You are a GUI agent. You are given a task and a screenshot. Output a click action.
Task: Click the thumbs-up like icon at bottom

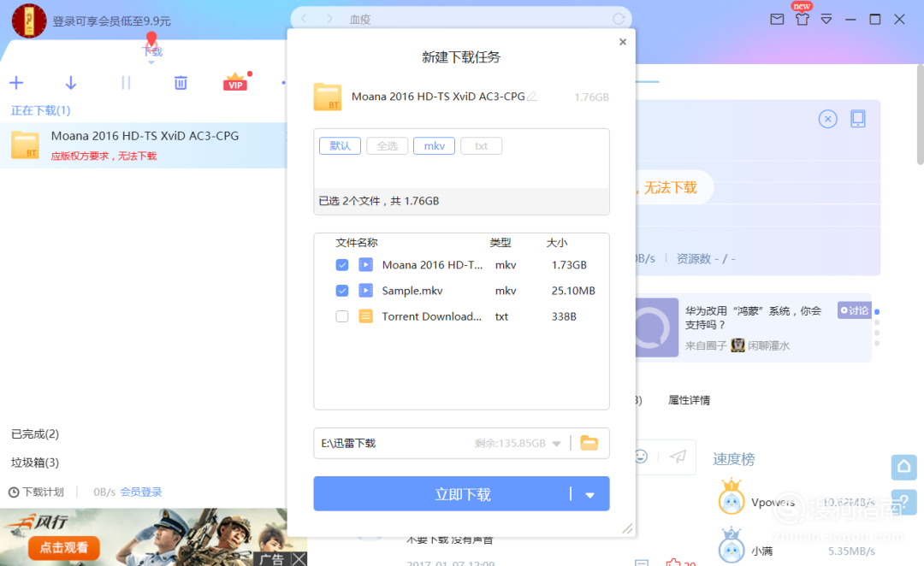[x=673, y=563]
